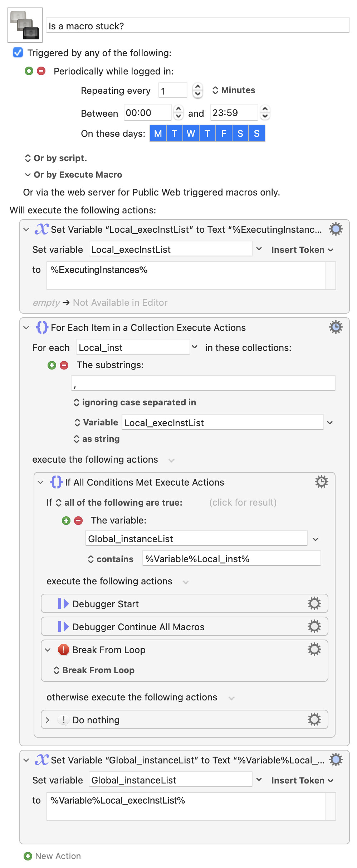Screen dimensions: 357x868
Task: Click New Action button
Action: (52, 856)
